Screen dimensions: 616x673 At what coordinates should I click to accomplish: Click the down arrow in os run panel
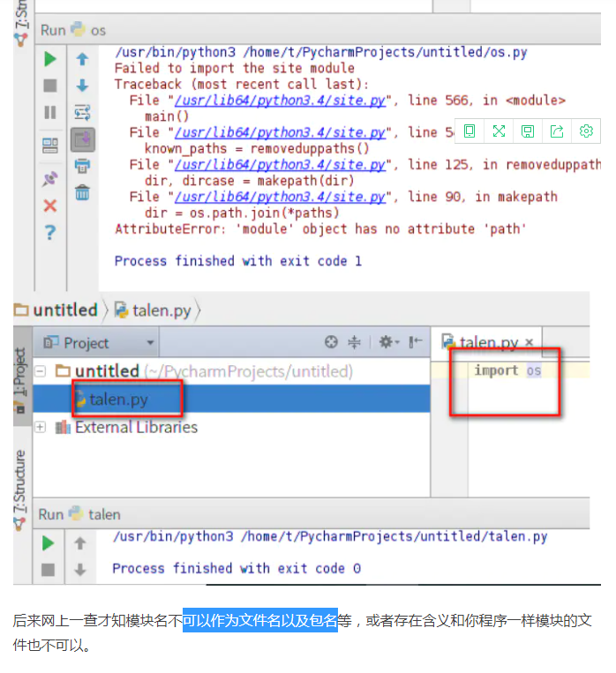tap(82, 86)
